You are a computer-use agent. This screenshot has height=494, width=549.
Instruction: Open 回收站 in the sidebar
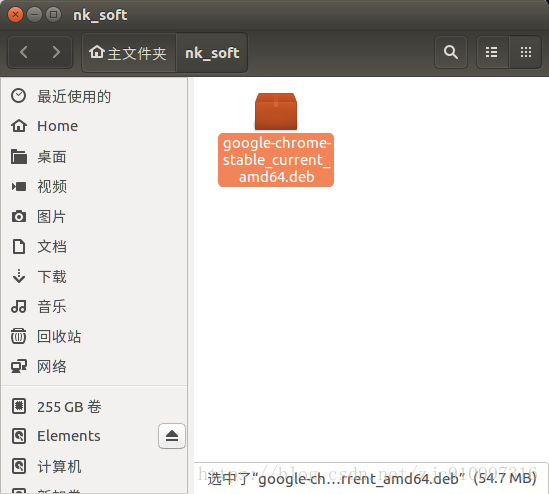[x=94, y=336]
